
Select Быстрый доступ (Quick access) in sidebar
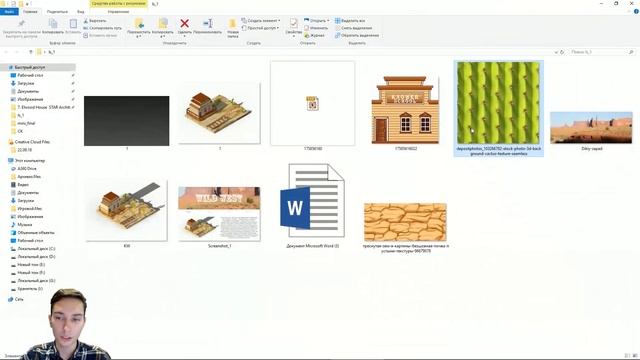coord(29,67)
